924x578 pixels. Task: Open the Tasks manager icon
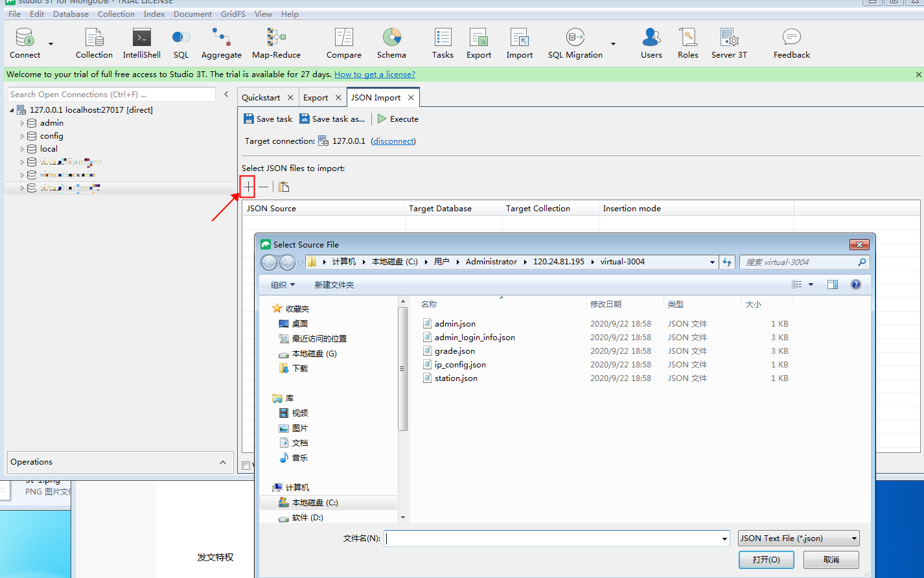(443, 43)
